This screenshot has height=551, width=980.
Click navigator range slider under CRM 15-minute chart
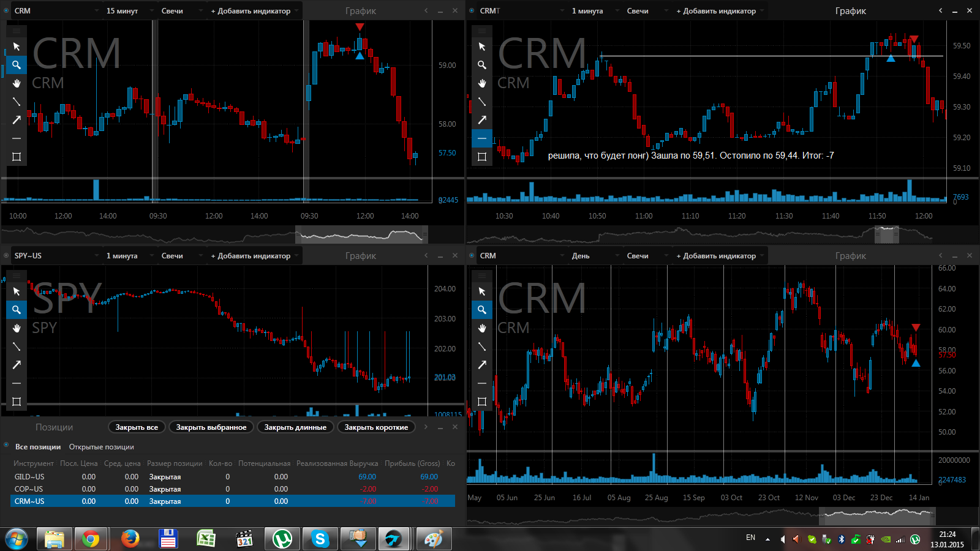pyautogui.click(x=361, y=235)
